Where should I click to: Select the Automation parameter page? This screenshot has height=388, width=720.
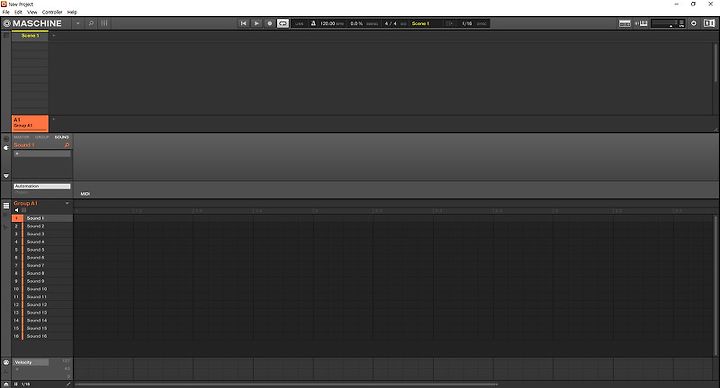point(42,186)
